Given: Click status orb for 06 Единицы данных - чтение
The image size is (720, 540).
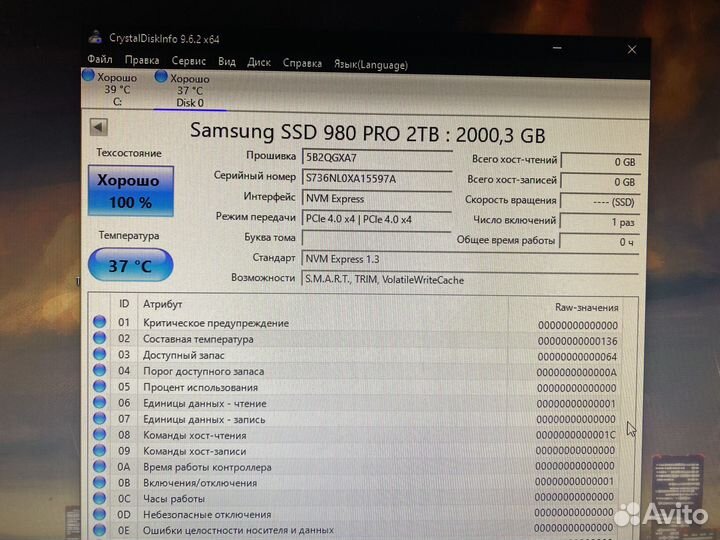Looking at the screenshot, I should (x=100, y=402).
